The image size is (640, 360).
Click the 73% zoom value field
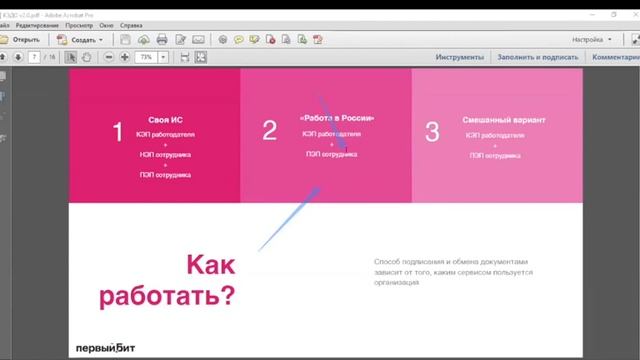[147, 57]
